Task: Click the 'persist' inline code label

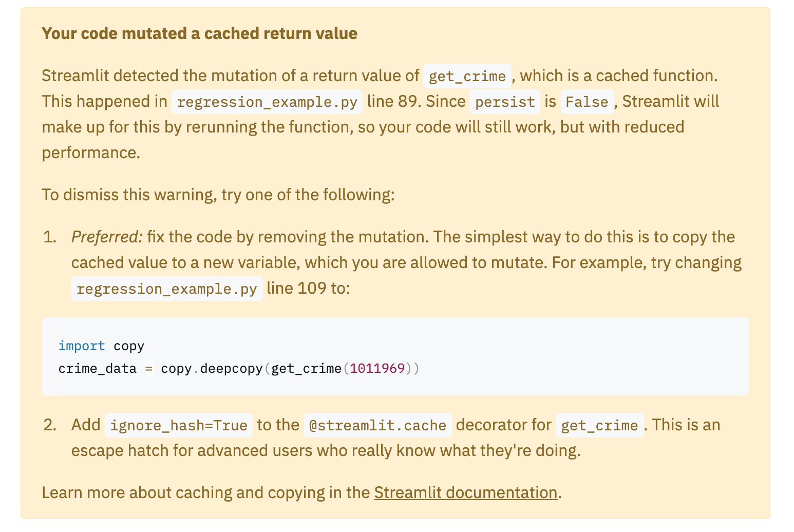Action: [x=505, y=102]
